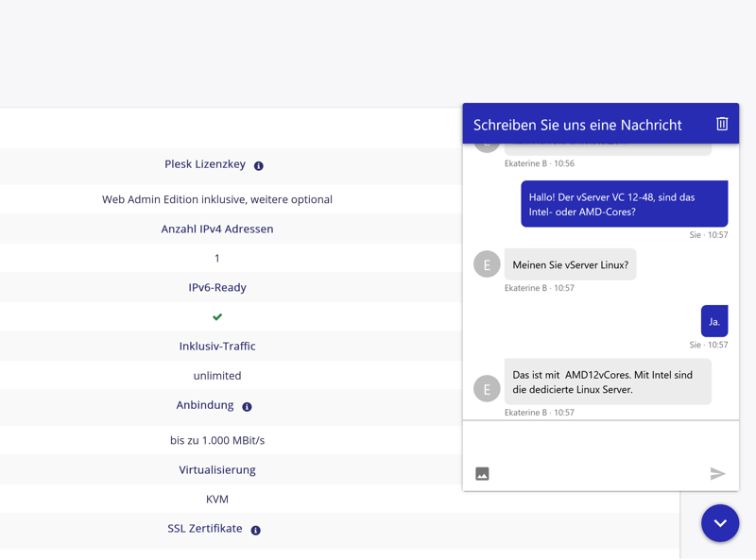Click the green IPv6-Ready checkmark
This screenshot has height=560, width=756.
point(217,317)
